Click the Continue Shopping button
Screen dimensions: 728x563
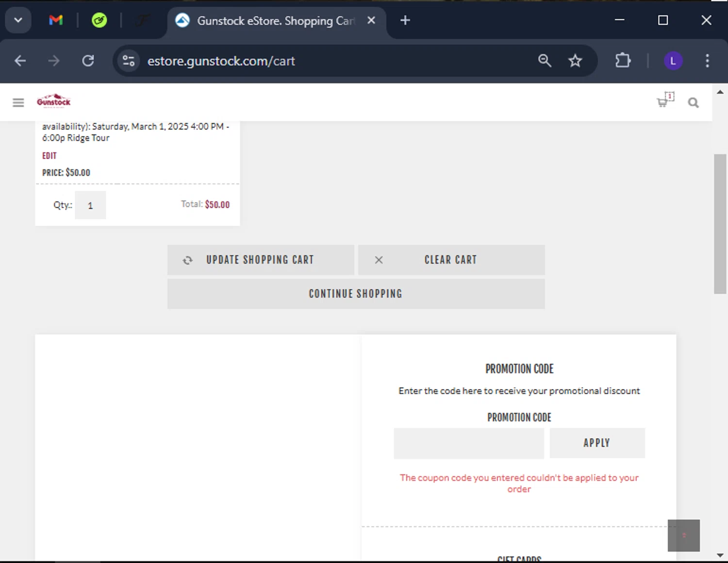pyautogui.click(x=356, y=294)
